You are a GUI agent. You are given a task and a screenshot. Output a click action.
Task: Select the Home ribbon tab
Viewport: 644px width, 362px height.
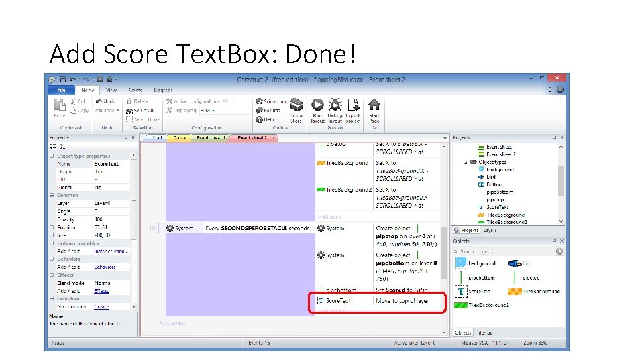pyautogui.click(x=87, y=90)
